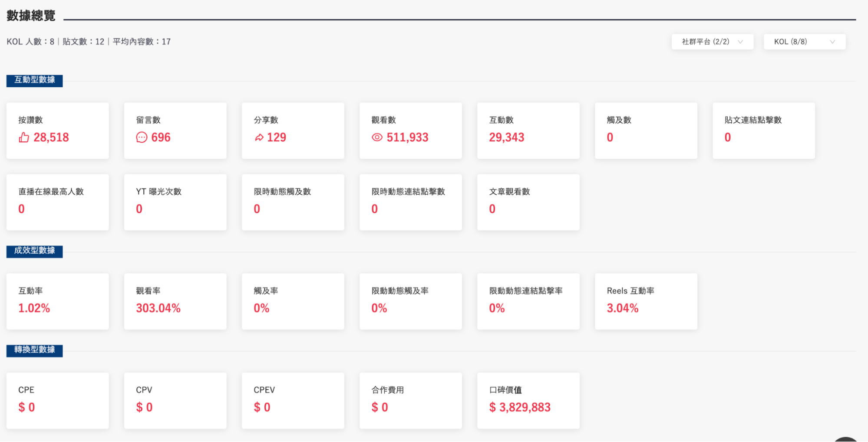The height and width of the screenshot is (442, 868).
Task: Click the share arrow icon beside 129
Action: coord(259,138)
